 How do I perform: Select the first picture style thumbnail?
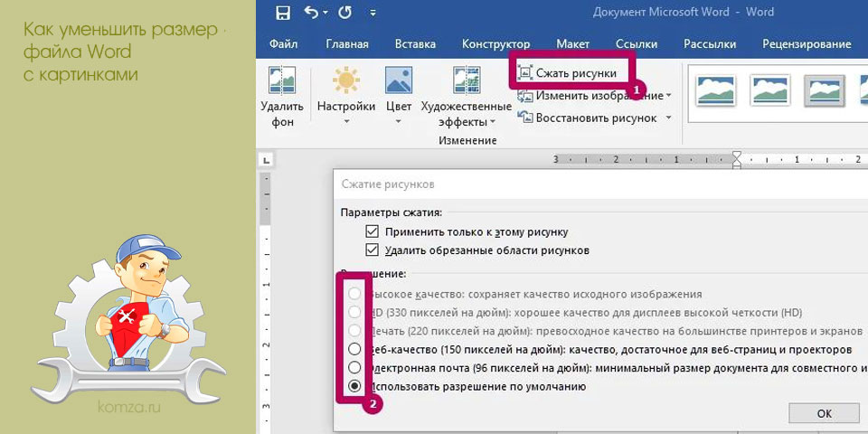[x=716, y=90]
